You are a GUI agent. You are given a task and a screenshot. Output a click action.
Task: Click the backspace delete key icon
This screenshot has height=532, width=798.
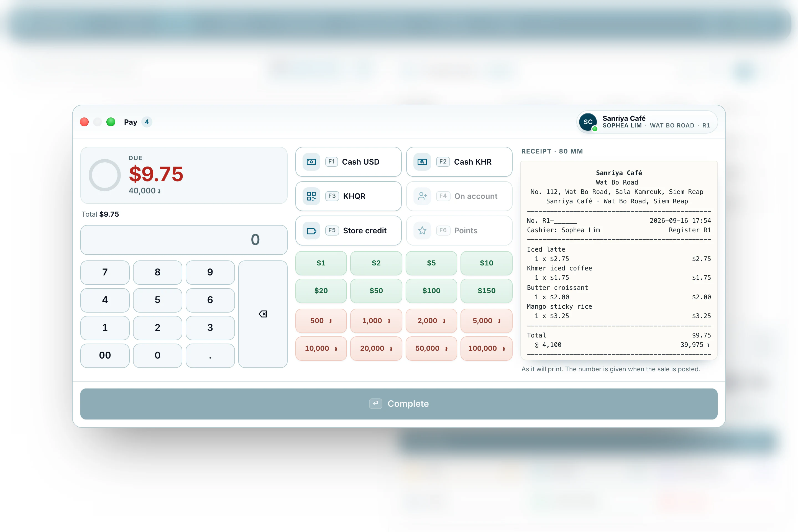[x=263, y=314]
